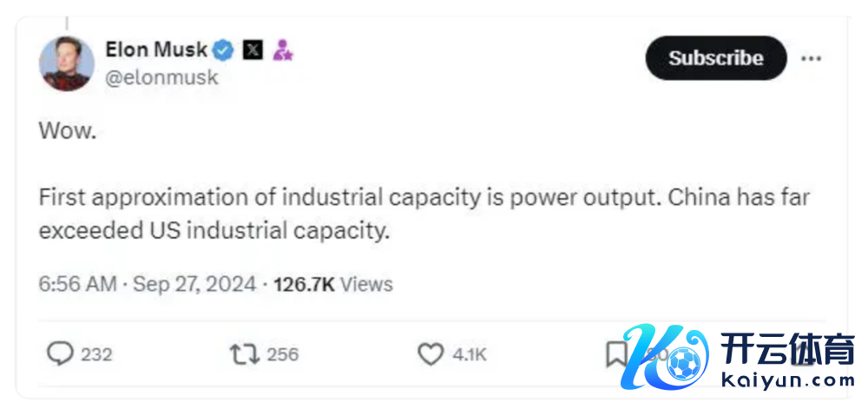The image size is (868, 409).
Task: Open the three-dot more options menu
Action: tap(811, 58)
